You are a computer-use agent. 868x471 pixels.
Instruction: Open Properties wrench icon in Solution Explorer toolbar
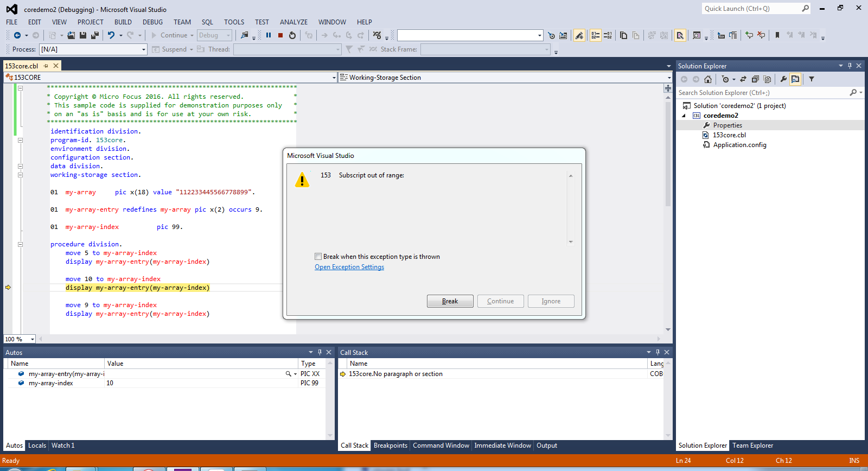pyautogui.click(x=783, y=79)
